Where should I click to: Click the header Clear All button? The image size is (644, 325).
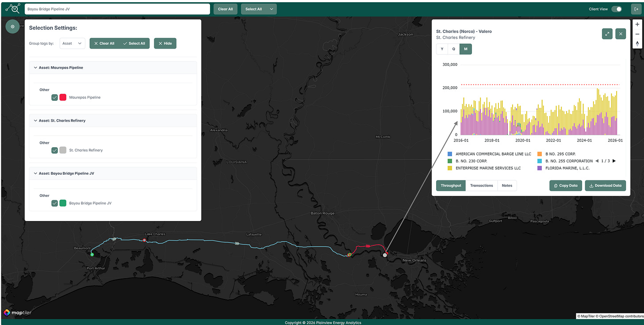point(226,9)
